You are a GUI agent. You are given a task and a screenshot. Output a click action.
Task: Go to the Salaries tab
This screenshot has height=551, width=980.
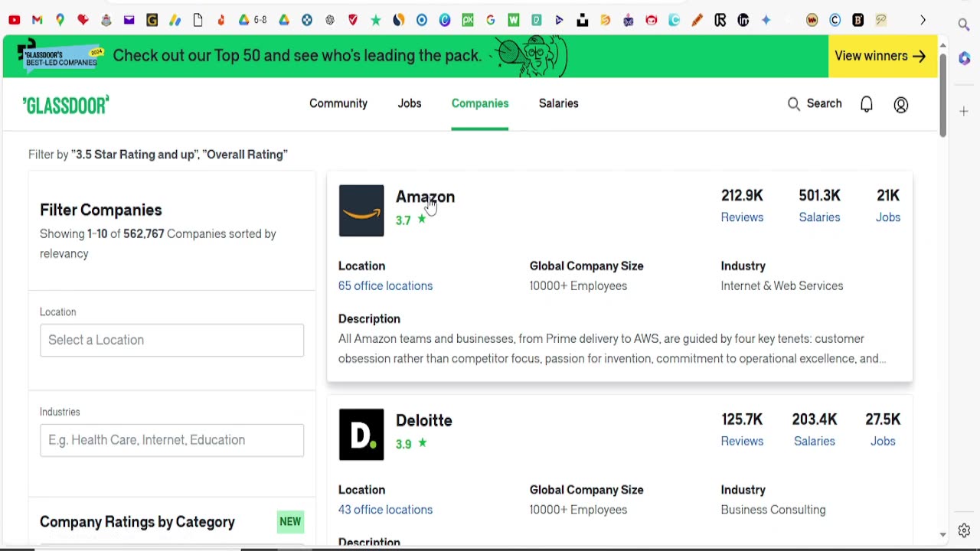pyautogui.click(x=559, y=103)
